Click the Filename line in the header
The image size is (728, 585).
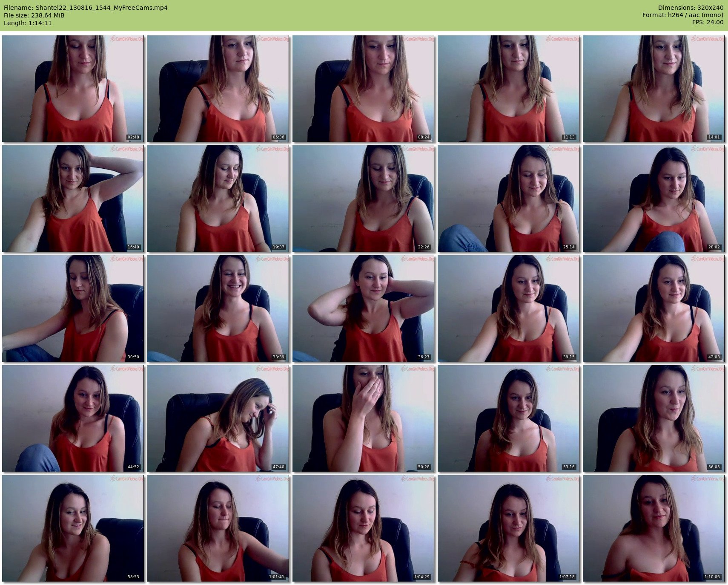pos(86,8)
